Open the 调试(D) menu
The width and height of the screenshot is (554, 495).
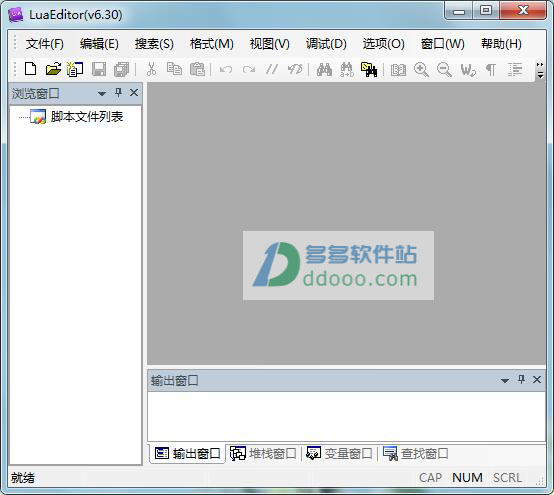[326, 44]
